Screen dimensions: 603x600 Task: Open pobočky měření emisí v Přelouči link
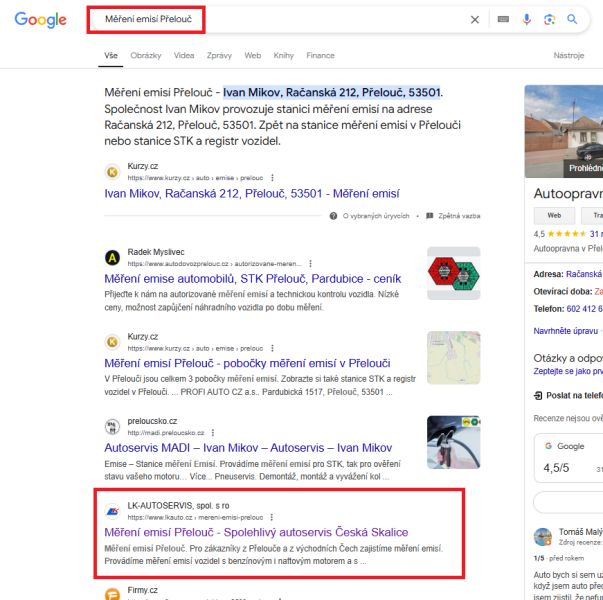[x=247, y=363]
